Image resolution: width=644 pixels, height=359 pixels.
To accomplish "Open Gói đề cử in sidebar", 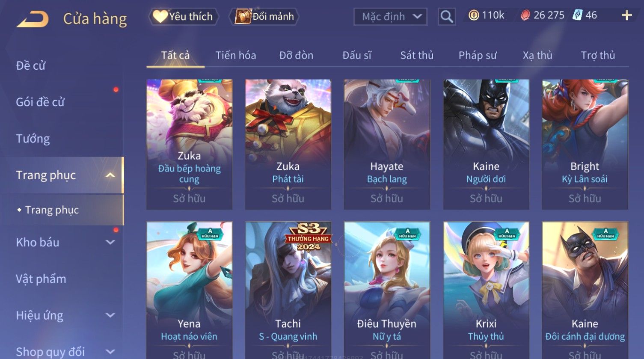I will pos(40,102).
